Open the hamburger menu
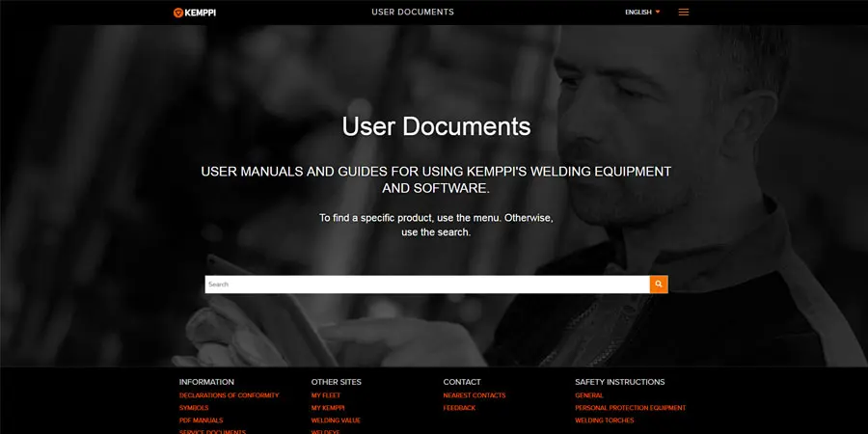This screenshot has width=868, height=434. pyautogui.click(x=684, y=13)
